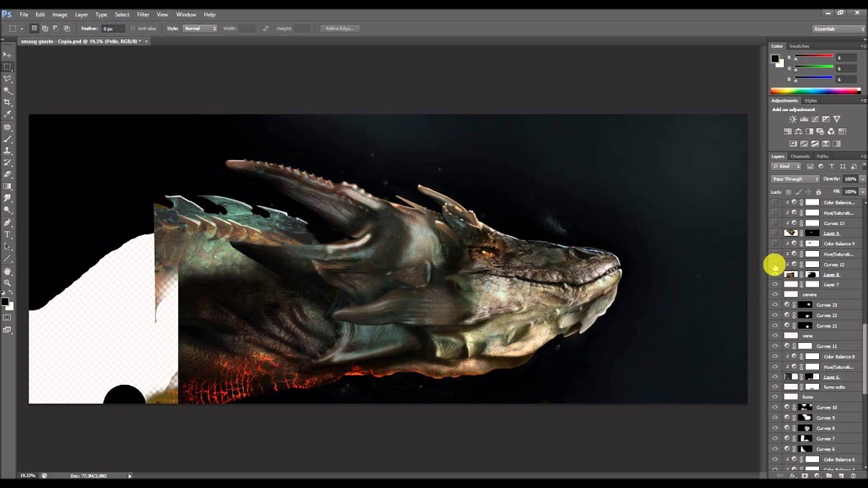Screen dimensions: 868x488
Task: Open the Image menu
Action: coord(60,14)
